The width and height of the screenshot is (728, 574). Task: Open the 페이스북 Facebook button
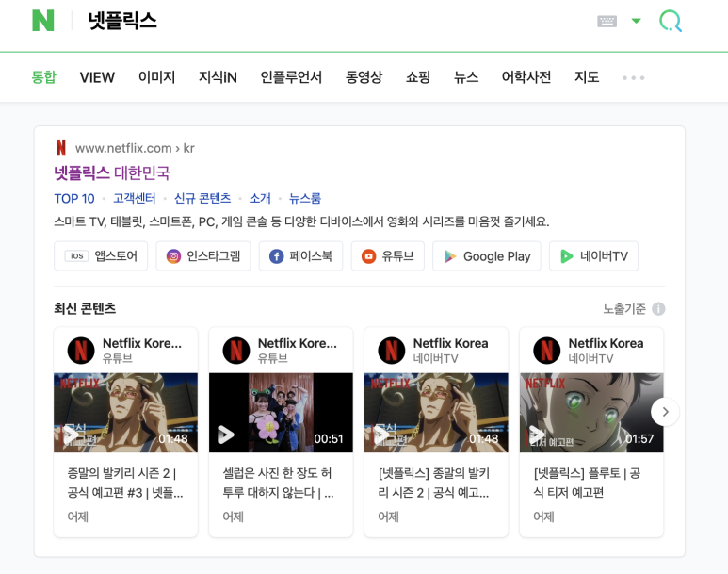coord(300,256)
